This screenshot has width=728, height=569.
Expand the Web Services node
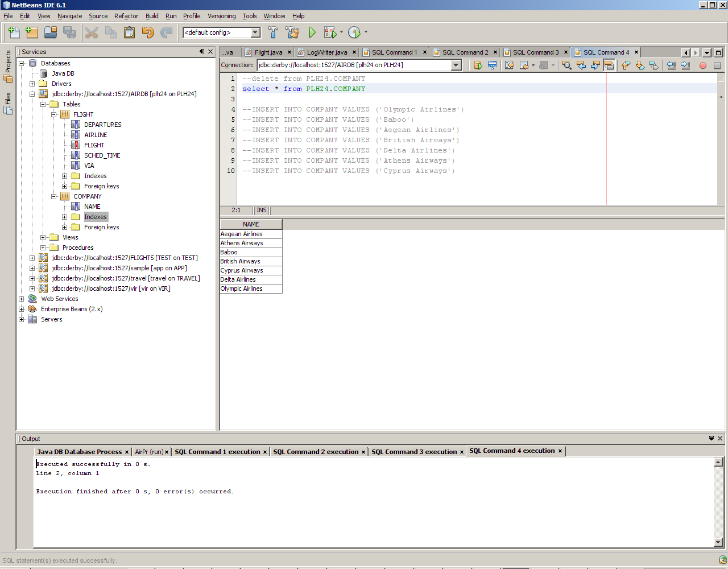tap(21, 299)
